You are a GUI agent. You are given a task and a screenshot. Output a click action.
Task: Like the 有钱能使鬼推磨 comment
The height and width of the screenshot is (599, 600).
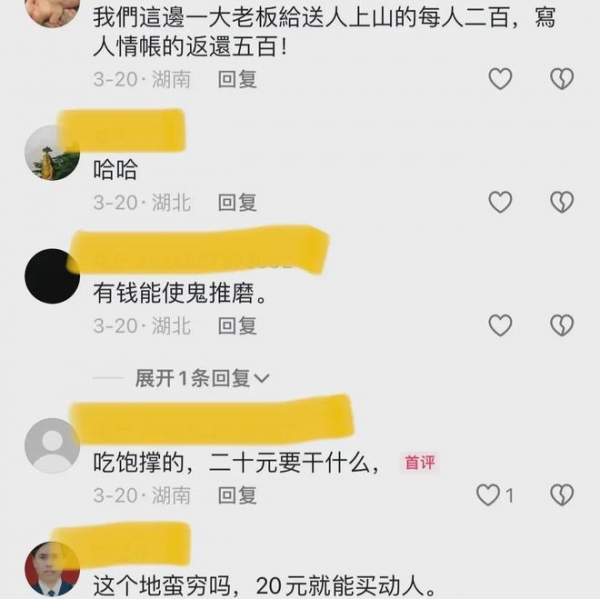[500, 326]
